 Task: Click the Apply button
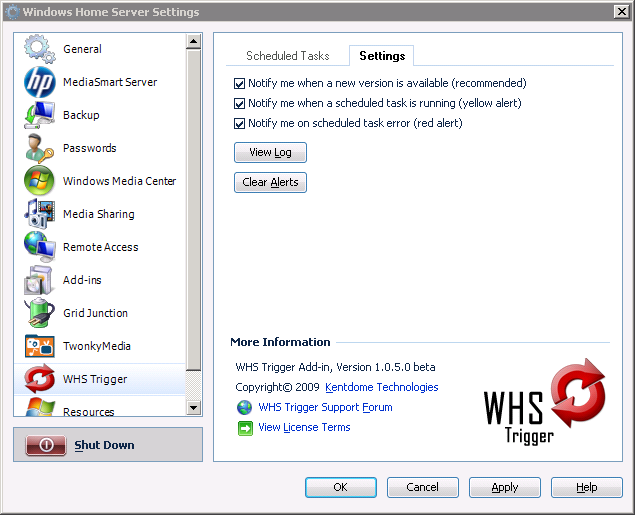505,487
